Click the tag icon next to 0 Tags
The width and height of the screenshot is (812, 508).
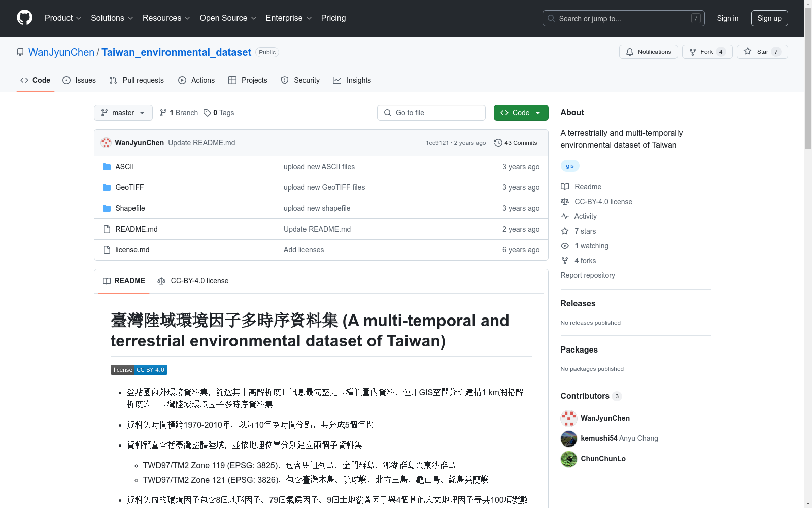pos(207,113)
